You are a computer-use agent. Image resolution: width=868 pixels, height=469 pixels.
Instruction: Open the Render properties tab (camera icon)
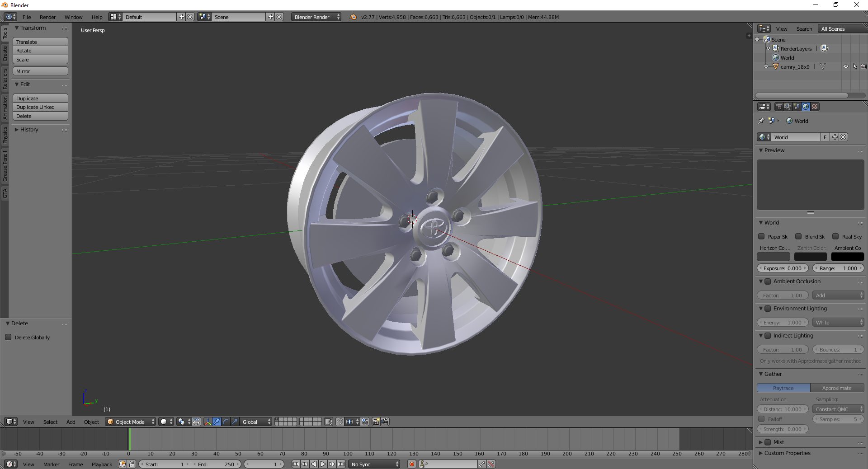[778, 107]
